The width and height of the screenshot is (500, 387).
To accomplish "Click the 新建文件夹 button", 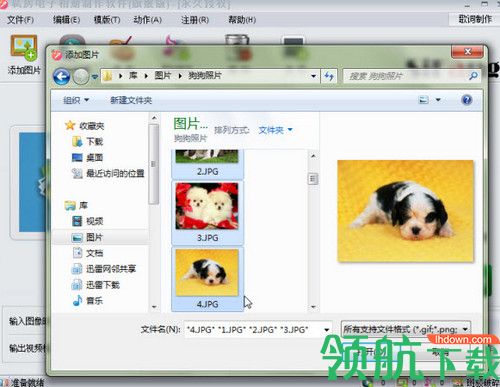I will coord(131,100).
